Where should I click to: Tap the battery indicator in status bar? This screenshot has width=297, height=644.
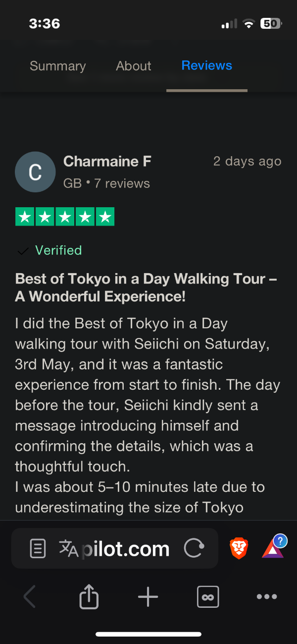pyautogui.click(x=270, y=23)
